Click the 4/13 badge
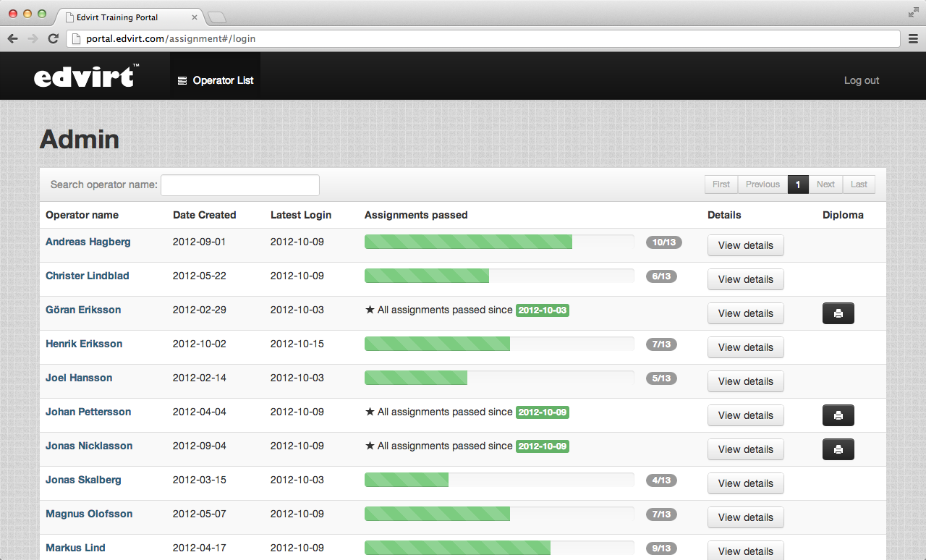 pyautogui.click(x=661, y=480)
